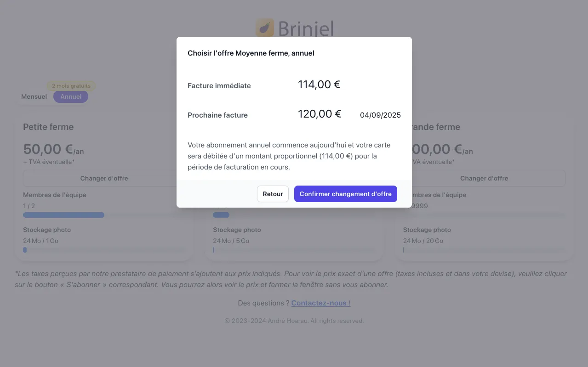Screen dimensions: 588x367
Task: Click 'Changer d'offre' under Grande ferme
Action: click(x=484, y=178)
